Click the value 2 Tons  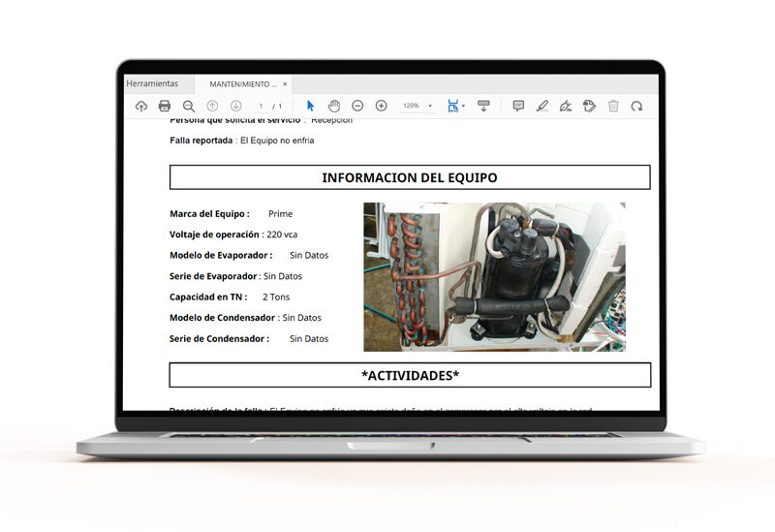276,297
